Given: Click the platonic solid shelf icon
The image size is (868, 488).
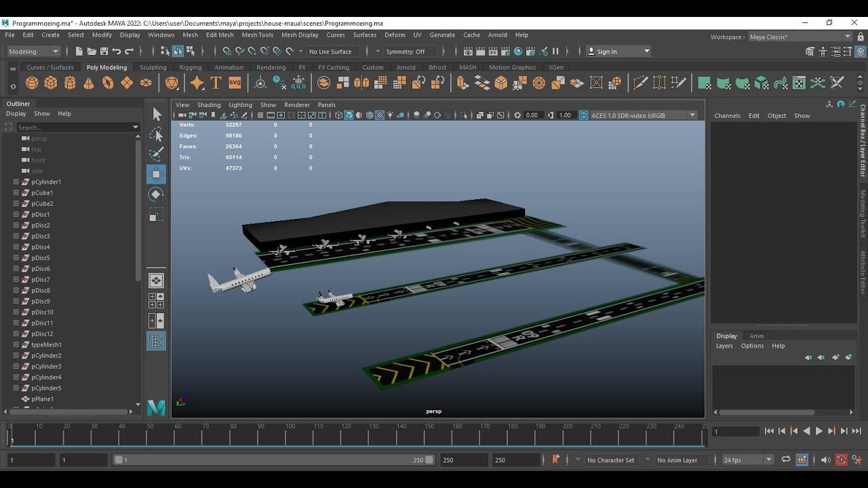Looking at the screenshot, I should (x=172, y=83).
